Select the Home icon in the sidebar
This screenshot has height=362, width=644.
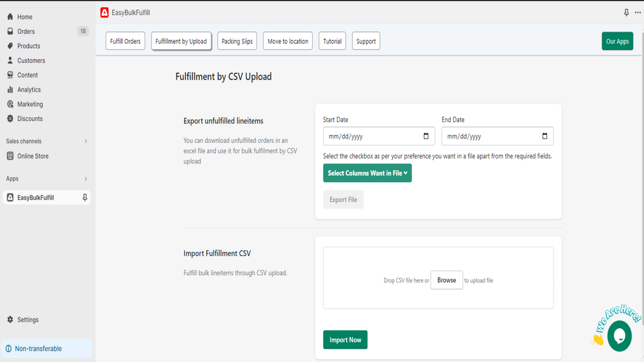tap(10, 17)
